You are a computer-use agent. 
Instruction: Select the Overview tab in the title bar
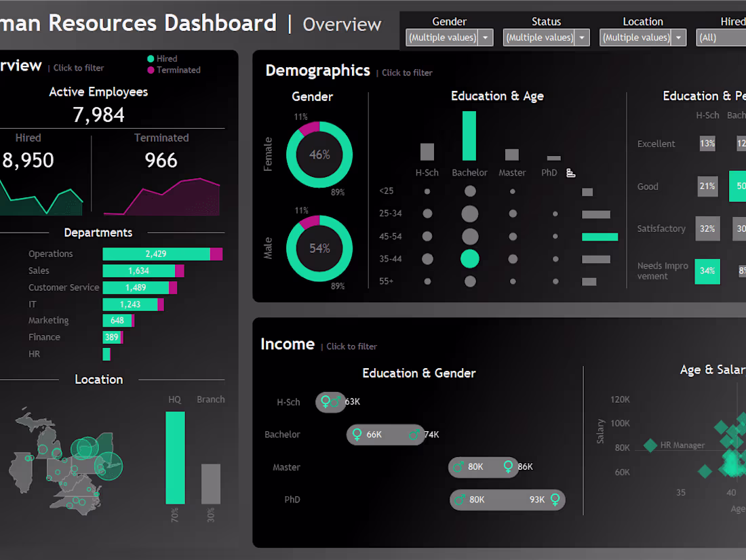[342, 24]
